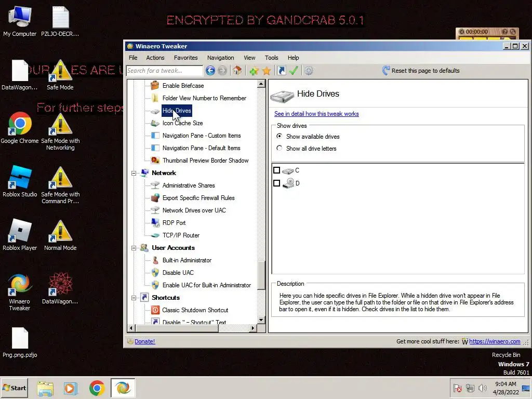Open See in detail how this tweak works
This screenshot has height=399, width=532.
pyautogui.click(x=316, y=114)
